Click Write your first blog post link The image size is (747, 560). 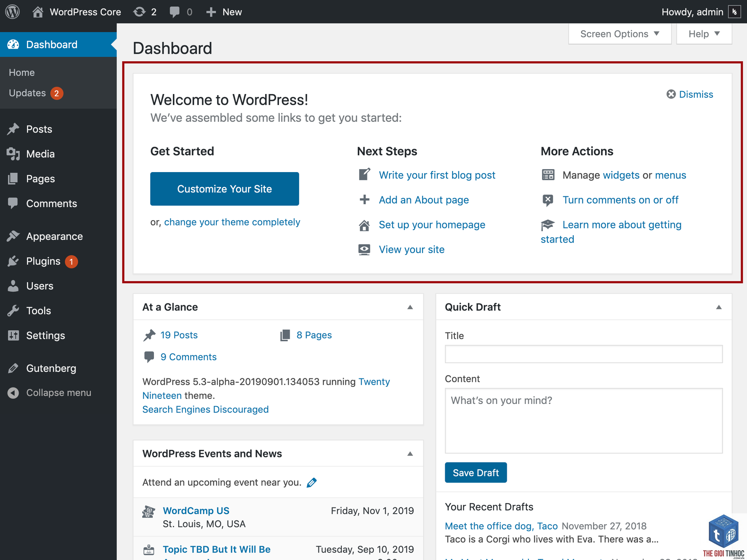click(x=437, y=175)
